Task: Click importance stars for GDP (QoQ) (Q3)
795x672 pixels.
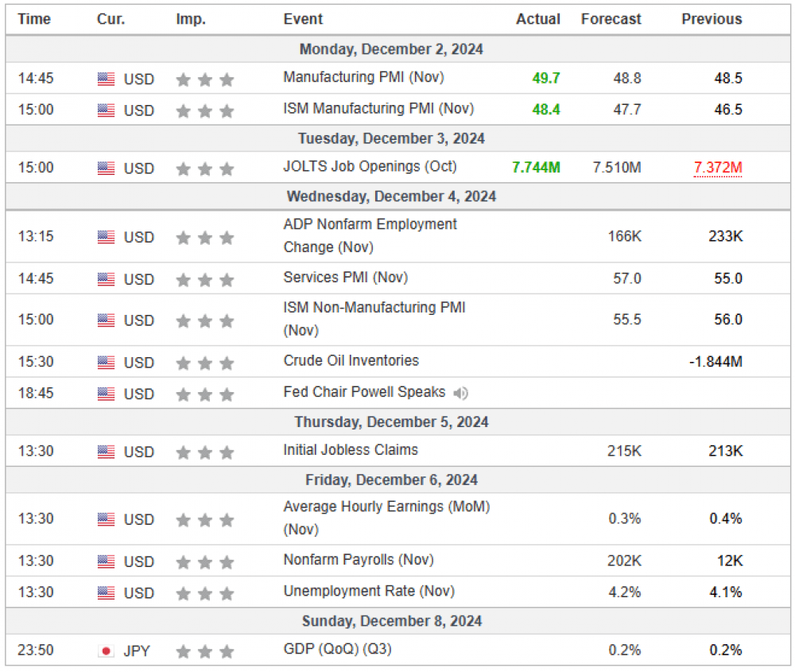Action: click(x=205, y=651)
